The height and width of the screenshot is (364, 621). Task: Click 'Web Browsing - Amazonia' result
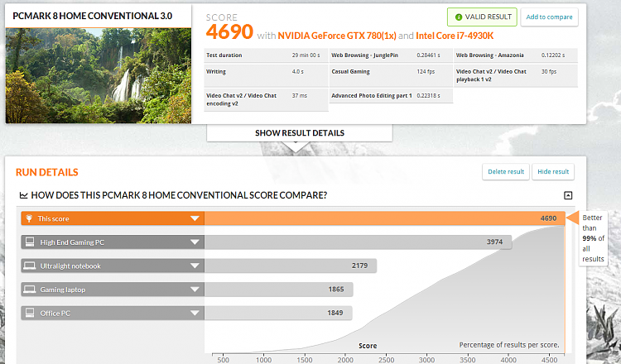tap(516, 55)
